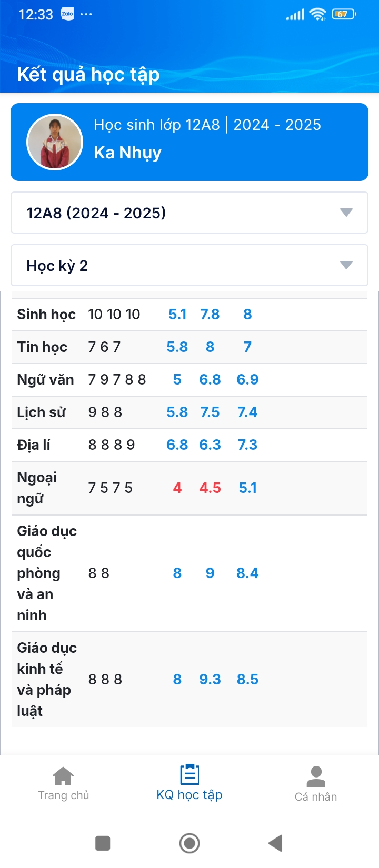Tap Ka Nhuy's student avatar photo

pos(55,142)
